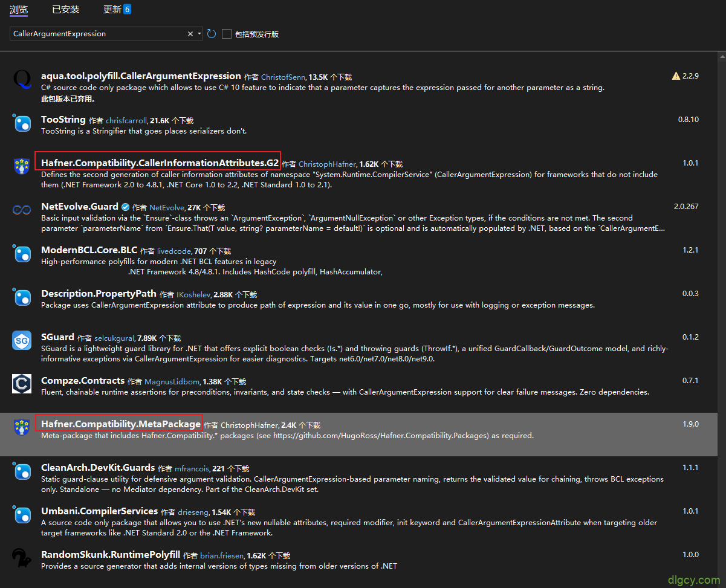Screen dimensions: 726x588
Task: Select the NetEvolve.Guard package title
Action: [80, 207]
